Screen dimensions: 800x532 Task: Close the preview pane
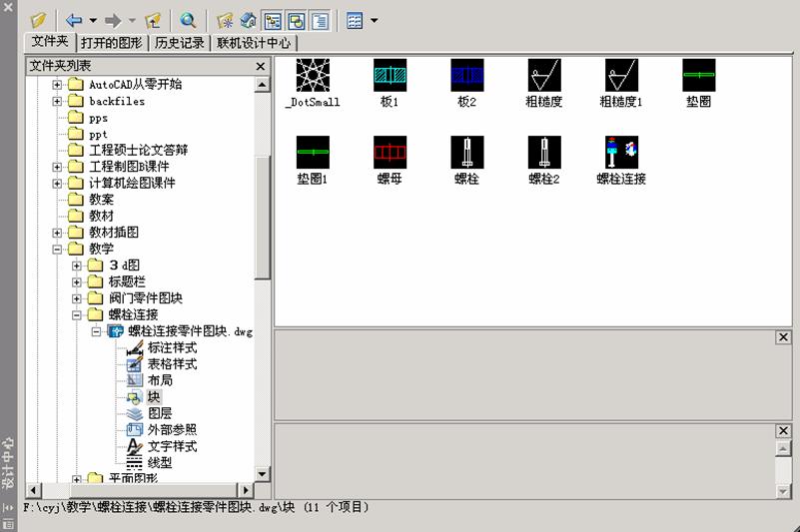(x=783, y=337)
